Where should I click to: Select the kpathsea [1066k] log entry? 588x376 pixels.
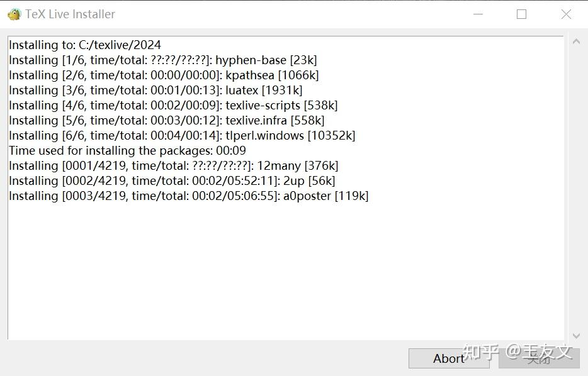click(164, 75)
